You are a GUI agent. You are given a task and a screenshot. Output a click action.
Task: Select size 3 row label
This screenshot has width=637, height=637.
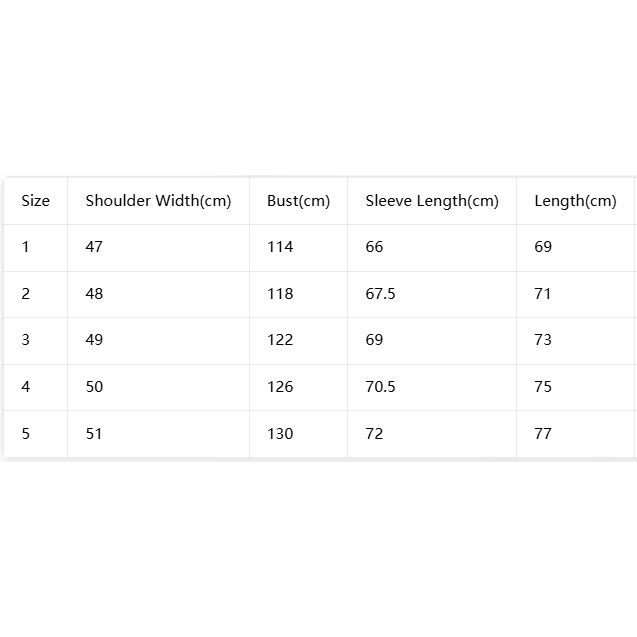[25, 340]
